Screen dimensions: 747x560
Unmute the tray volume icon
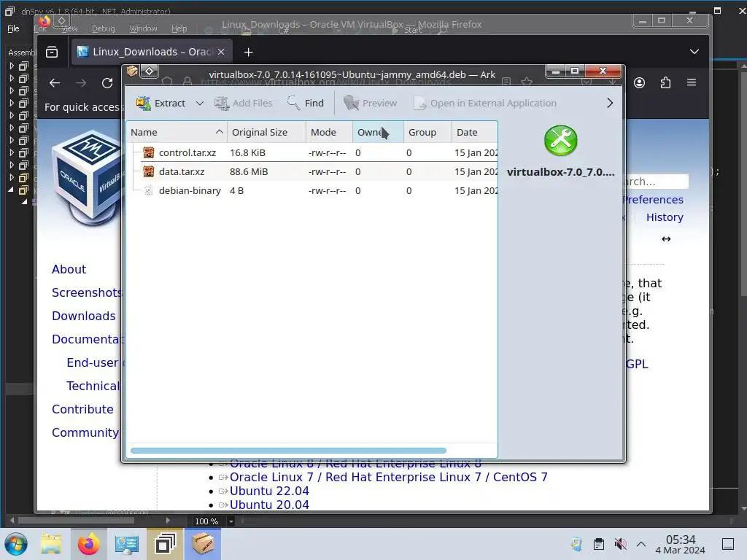click(620, 544)
